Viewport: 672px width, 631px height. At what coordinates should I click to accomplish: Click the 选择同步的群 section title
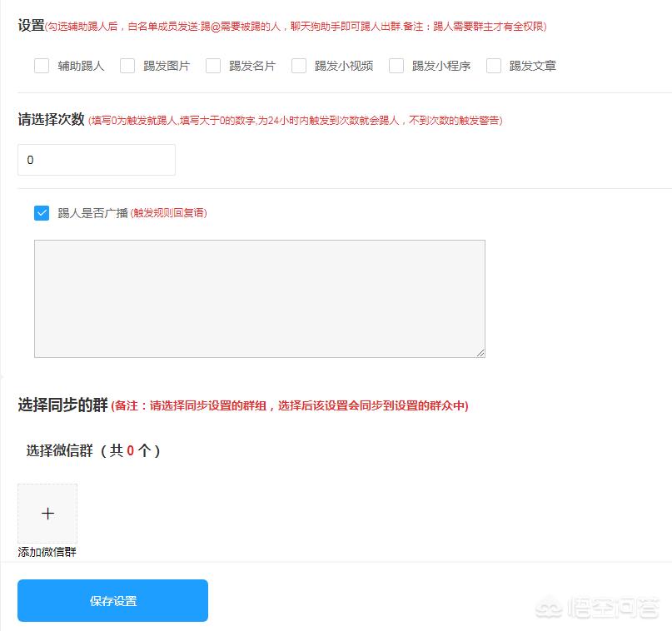[x=60, y=406]
